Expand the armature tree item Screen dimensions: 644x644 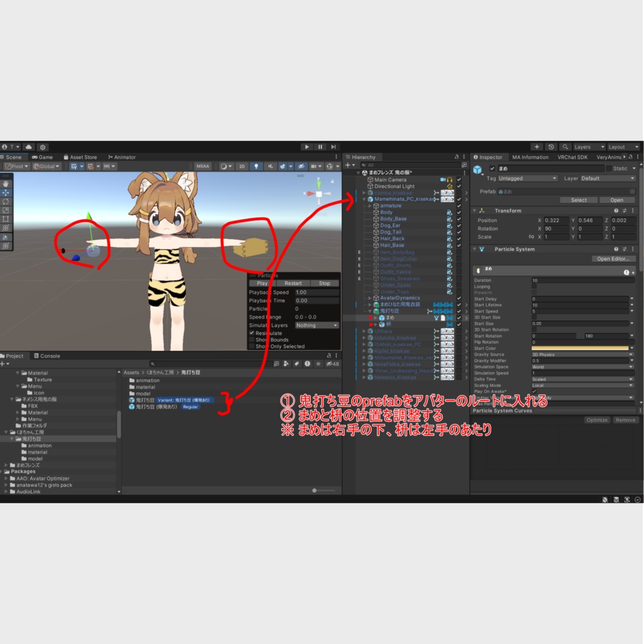click(x=370, y=206)
